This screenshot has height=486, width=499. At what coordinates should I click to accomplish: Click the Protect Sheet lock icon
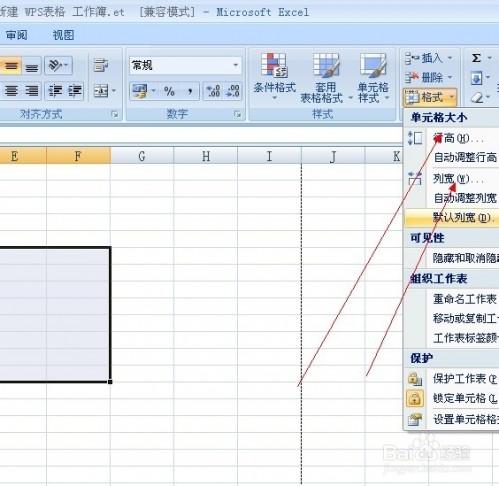(415, 379)
